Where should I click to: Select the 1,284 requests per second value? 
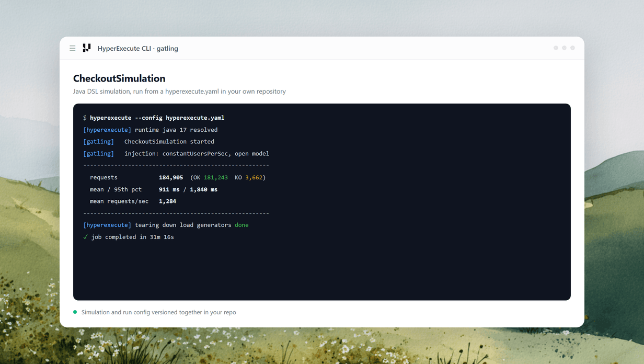pyautogui.click(x=167, y=201)
